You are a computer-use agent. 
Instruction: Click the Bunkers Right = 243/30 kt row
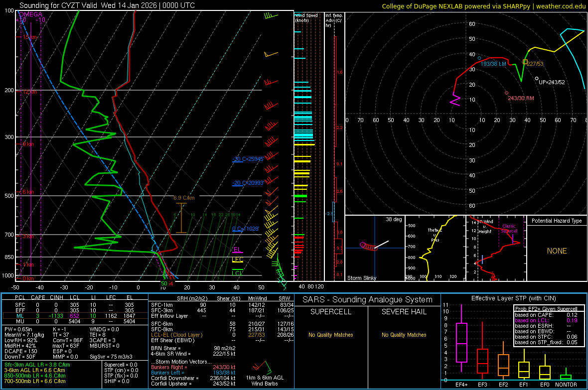tap(193, 367)
